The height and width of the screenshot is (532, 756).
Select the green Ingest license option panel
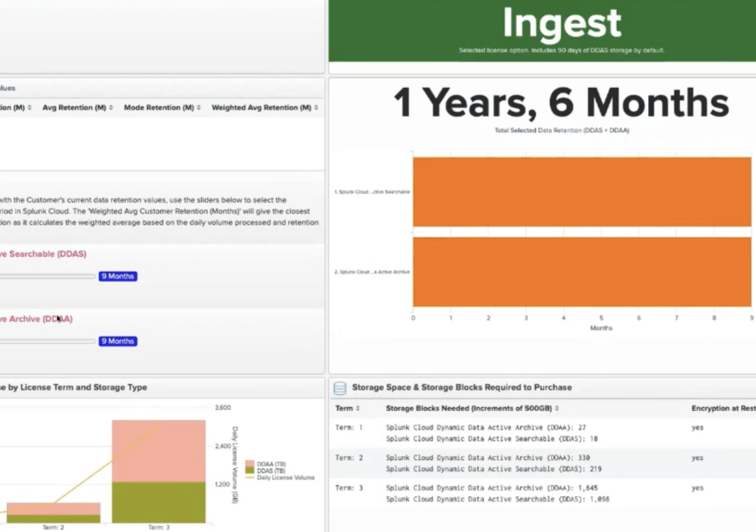542,30
